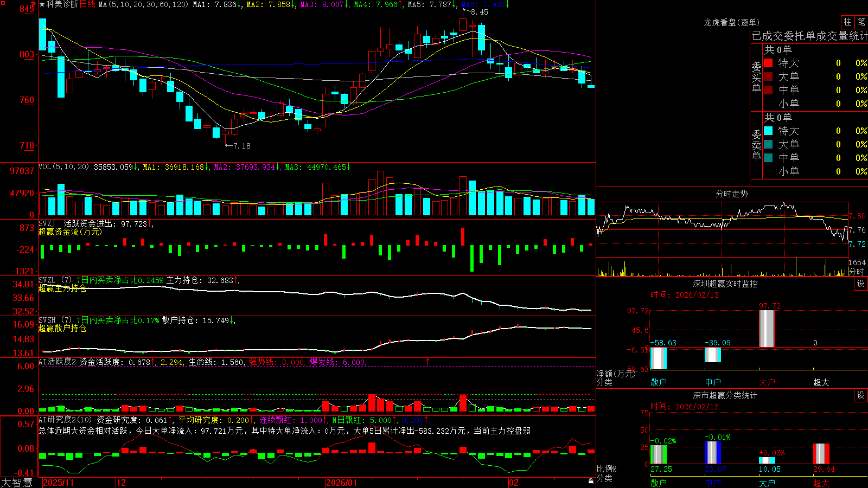
Task: Click the red square icon in top-left corner
Action: (2, 3)
